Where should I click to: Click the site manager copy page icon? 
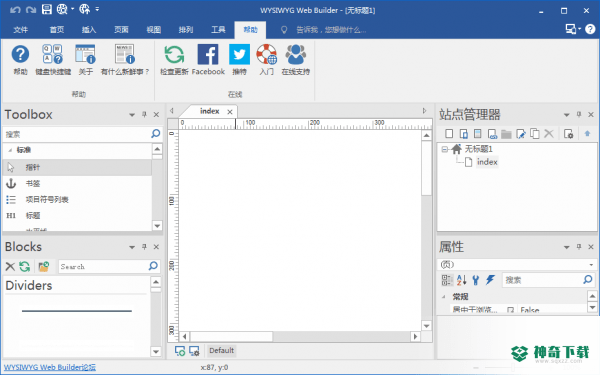tap(535, 134)
